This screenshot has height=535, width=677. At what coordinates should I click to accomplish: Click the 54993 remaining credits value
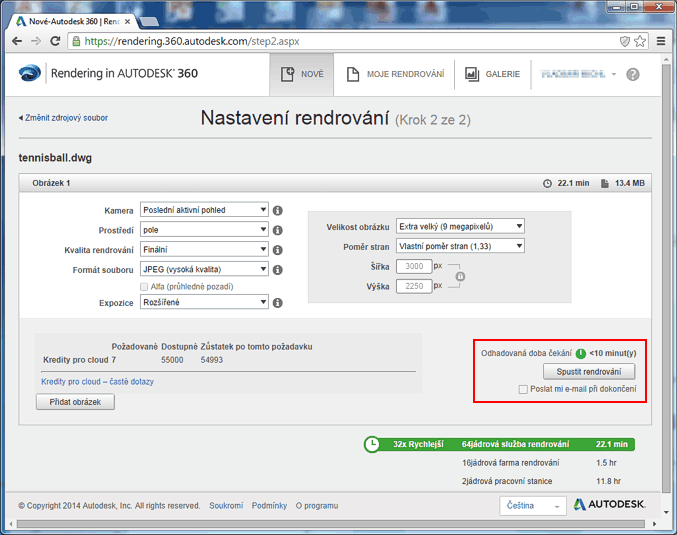click(x=212, y=360)
